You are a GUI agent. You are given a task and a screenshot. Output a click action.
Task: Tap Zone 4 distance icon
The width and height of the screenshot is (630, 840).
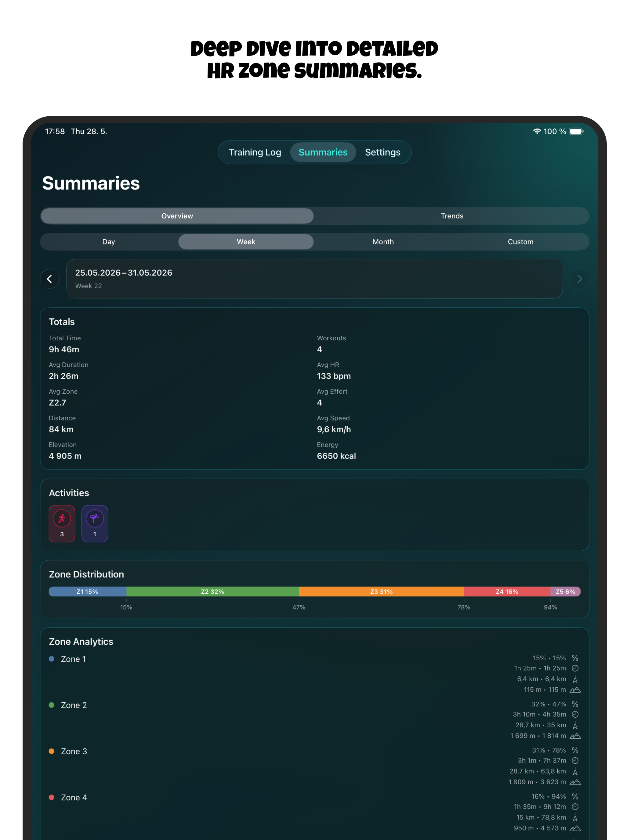pos(575,818)
